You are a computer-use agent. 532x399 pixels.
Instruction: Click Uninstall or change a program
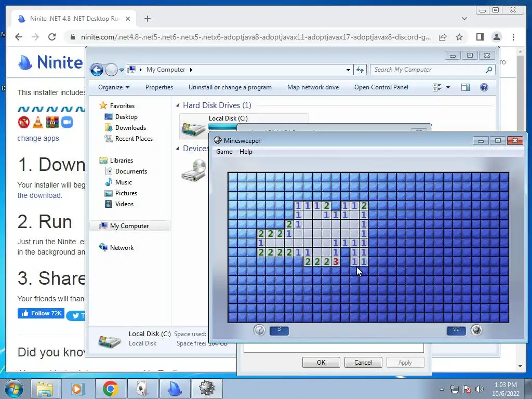pyautogui.click(x=230, y=87)
